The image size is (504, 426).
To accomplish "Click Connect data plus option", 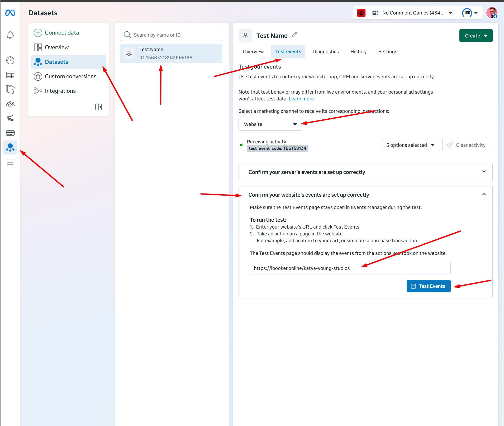I will [x=56, y=33].
